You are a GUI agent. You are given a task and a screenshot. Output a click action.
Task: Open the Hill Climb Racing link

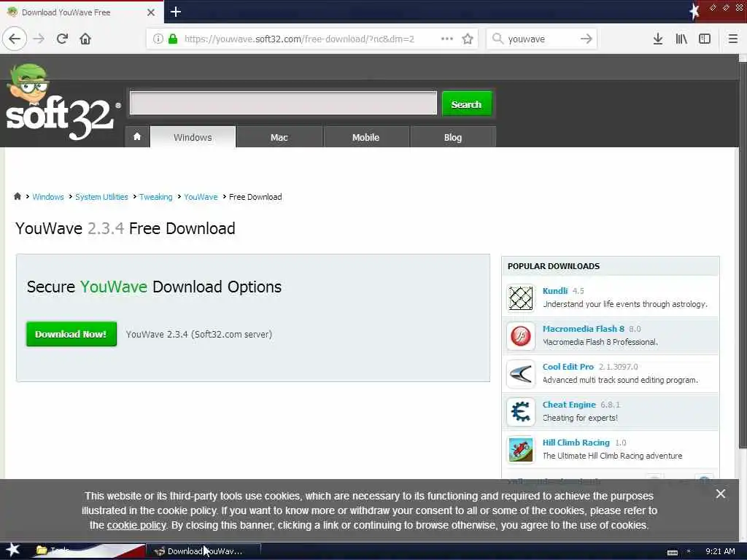coord(576,443)
